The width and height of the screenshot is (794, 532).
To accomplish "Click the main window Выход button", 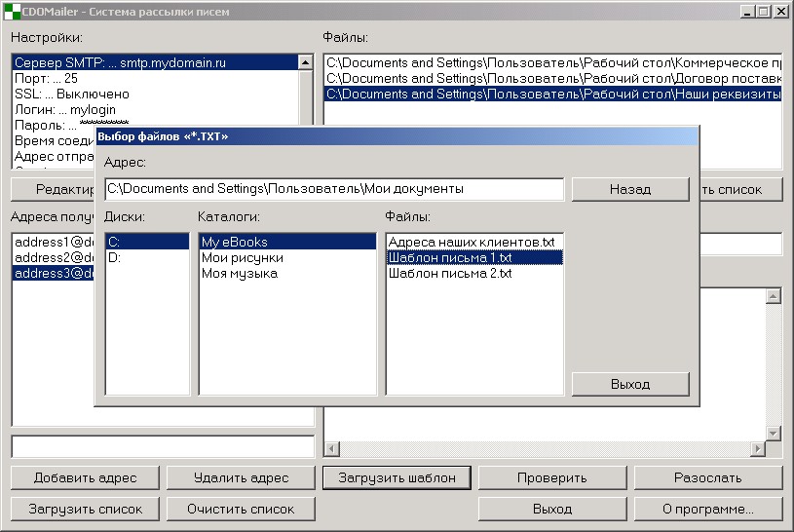I will click(x=552, y=509).
